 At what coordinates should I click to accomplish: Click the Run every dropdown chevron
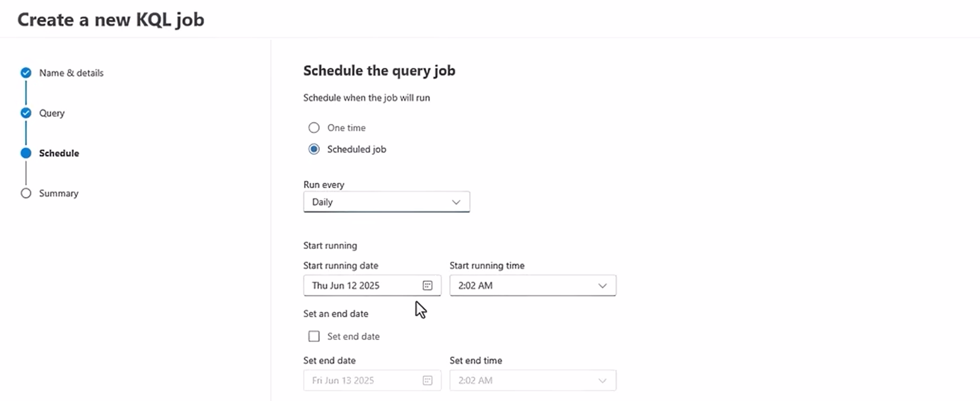[456, 202]
